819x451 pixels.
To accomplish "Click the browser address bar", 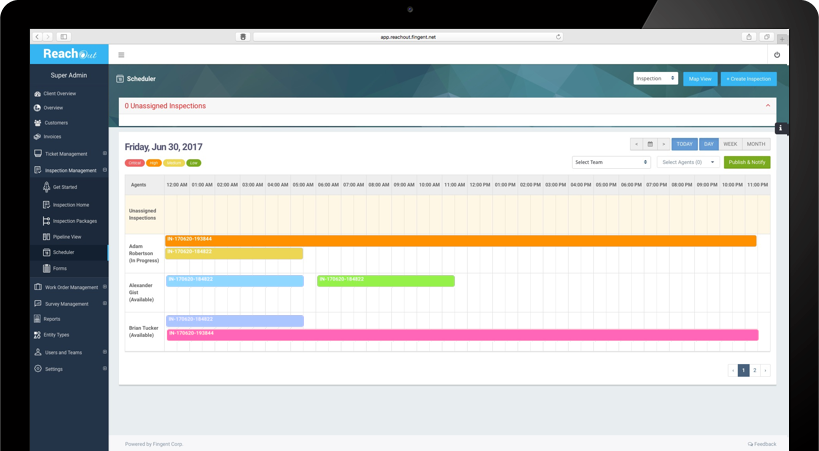I will click(x=408, y=37).
